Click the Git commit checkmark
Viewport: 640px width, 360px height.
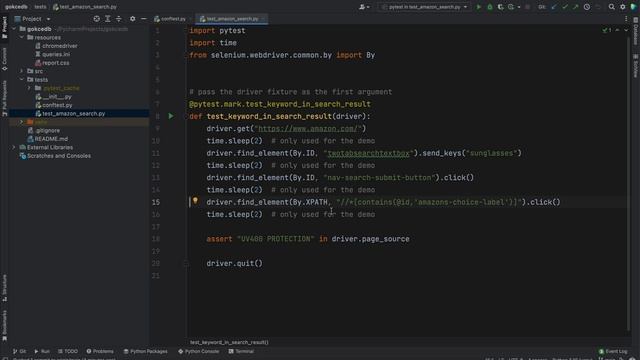pos(565,7)
